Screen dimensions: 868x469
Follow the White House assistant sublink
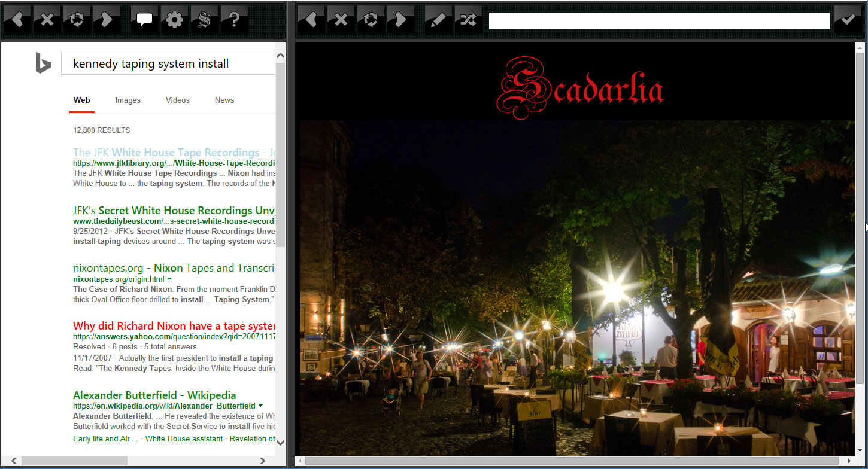tap(185, 438)
